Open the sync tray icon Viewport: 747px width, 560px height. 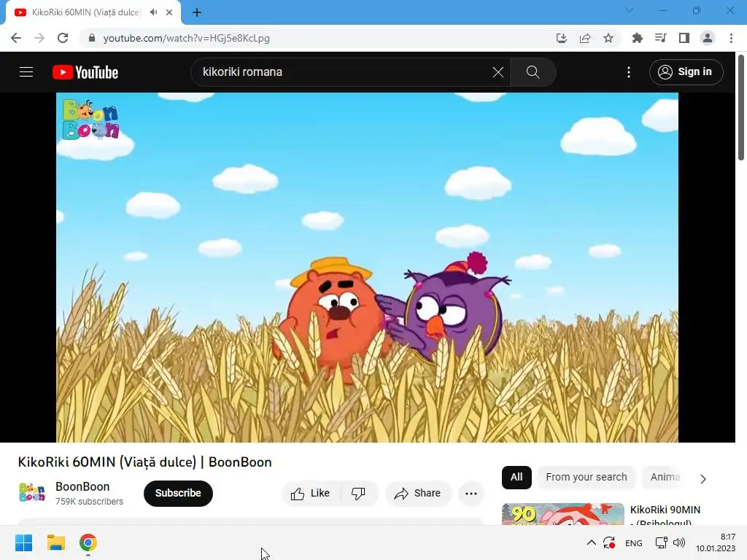609,542
